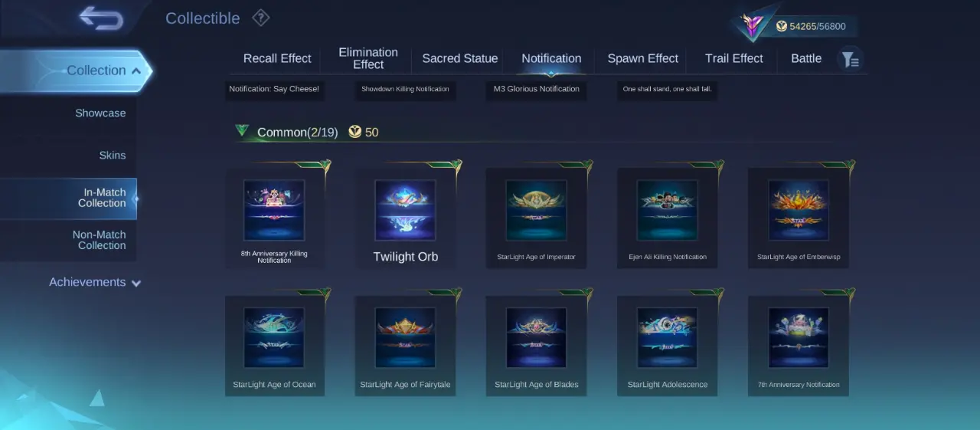Open 7th Anniversary Notification card
This screenshot has height=430, width=980.
pos(799,346)
